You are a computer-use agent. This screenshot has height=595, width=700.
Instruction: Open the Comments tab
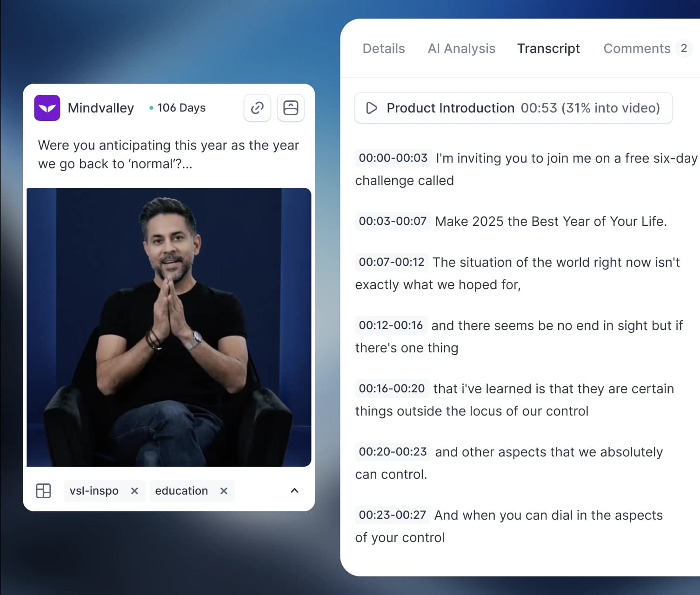[637, 48]
